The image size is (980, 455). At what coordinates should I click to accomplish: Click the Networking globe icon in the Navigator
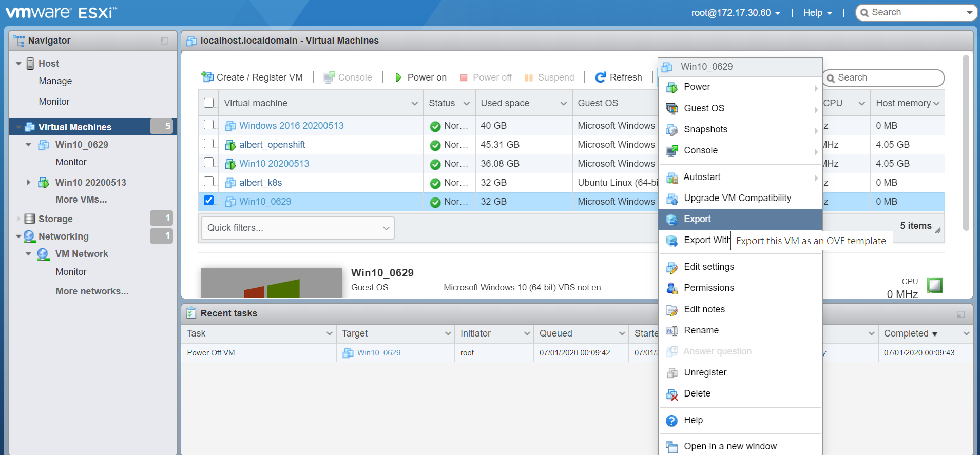29,236
